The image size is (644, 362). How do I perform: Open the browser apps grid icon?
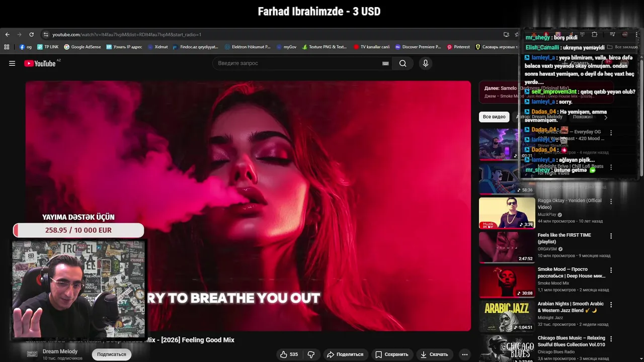click(7, 47)
